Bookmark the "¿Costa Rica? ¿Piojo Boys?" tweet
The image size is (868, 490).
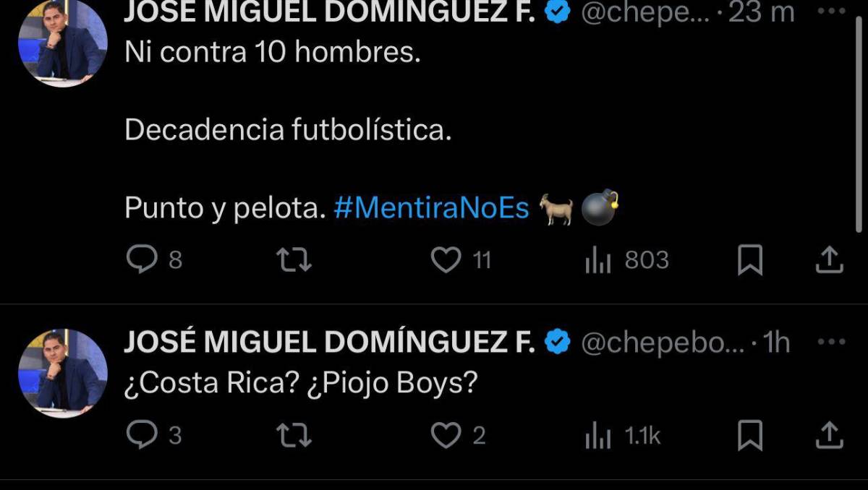[749, 435]
